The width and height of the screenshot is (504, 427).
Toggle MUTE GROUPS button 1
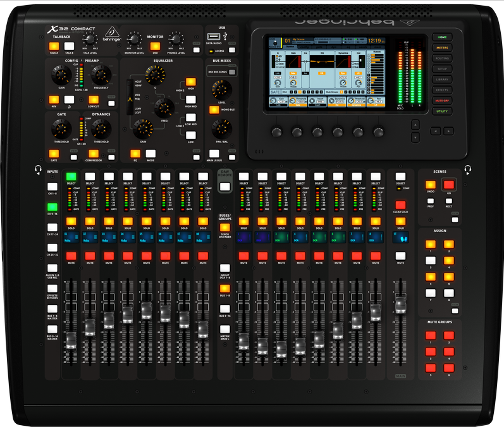pyautogui.click(x=431, y=335)
